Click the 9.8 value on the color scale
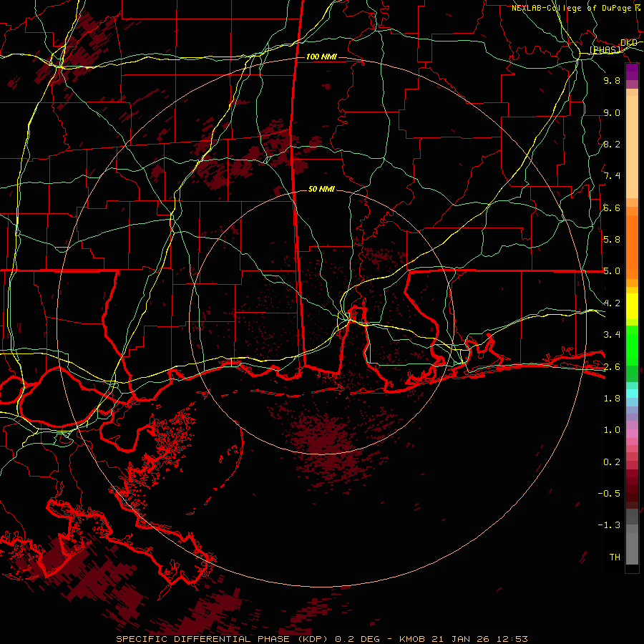644x644 pixels. tap(612, 80)
